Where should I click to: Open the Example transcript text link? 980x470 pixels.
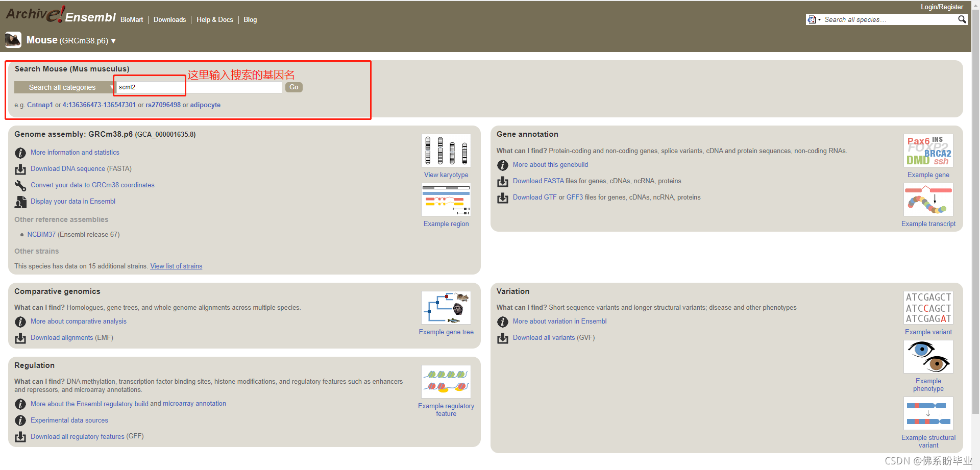click(x=928, y=224)
